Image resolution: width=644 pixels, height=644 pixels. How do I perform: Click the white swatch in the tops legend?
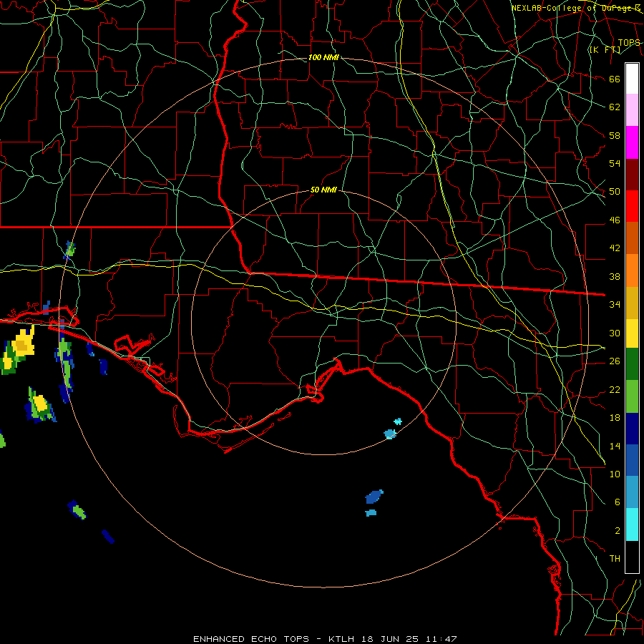click(x=632, y=79)
